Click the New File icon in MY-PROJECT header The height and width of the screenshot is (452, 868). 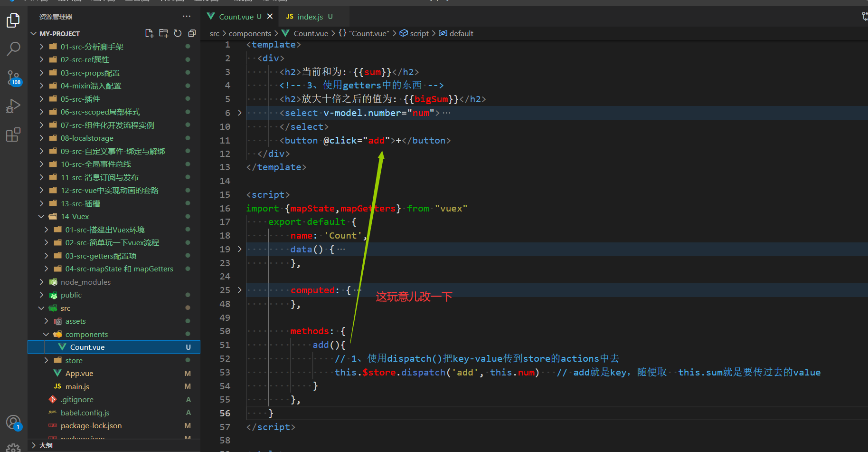click(x=149, y=33)
